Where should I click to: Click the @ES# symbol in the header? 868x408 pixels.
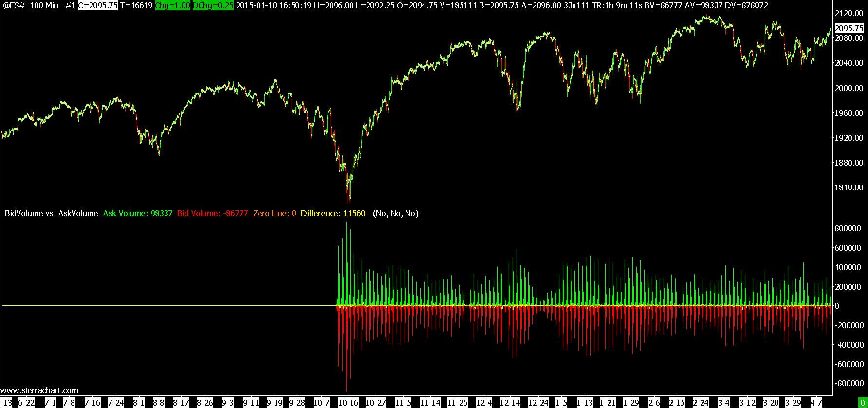tap(14, 5)
